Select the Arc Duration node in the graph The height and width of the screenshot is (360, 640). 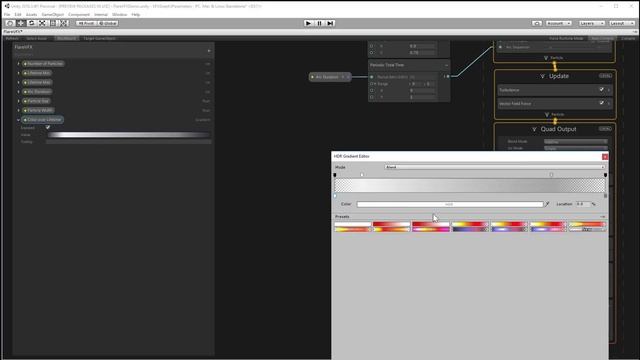click(330, 77)
